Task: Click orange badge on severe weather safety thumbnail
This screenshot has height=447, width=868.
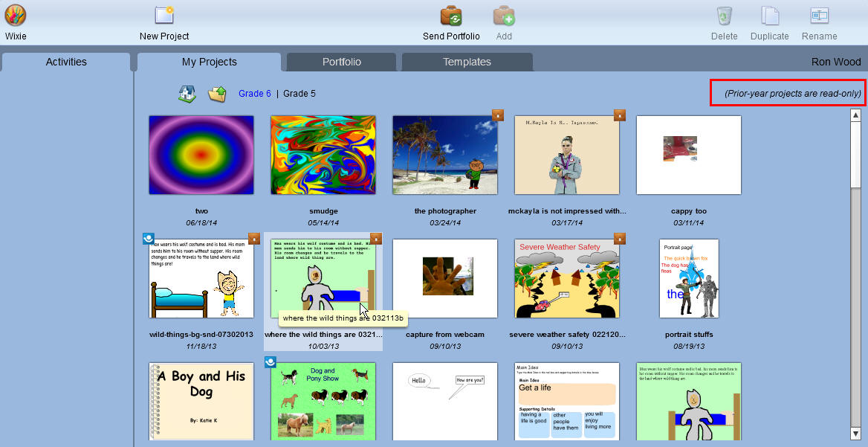Action: (x=620, y=239)
